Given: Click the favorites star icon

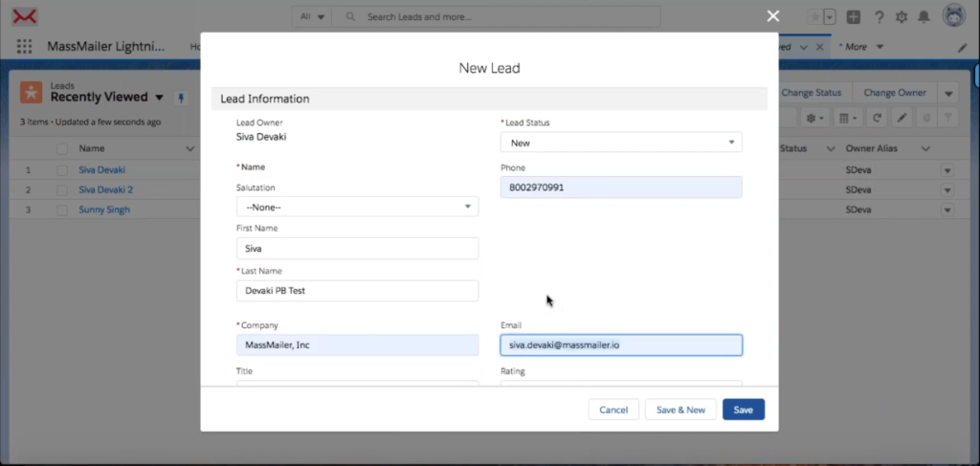Looking at the screenshot, I should click(815, 17).
